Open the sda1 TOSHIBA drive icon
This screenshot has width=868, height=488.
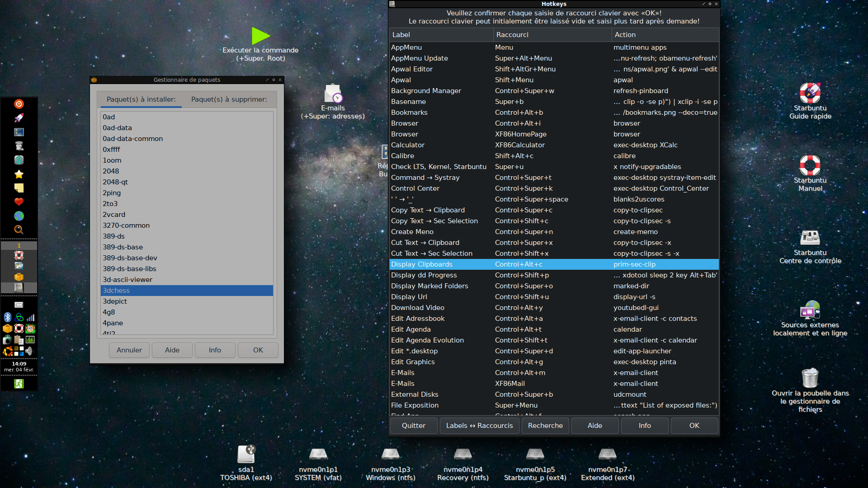[246, 454]
